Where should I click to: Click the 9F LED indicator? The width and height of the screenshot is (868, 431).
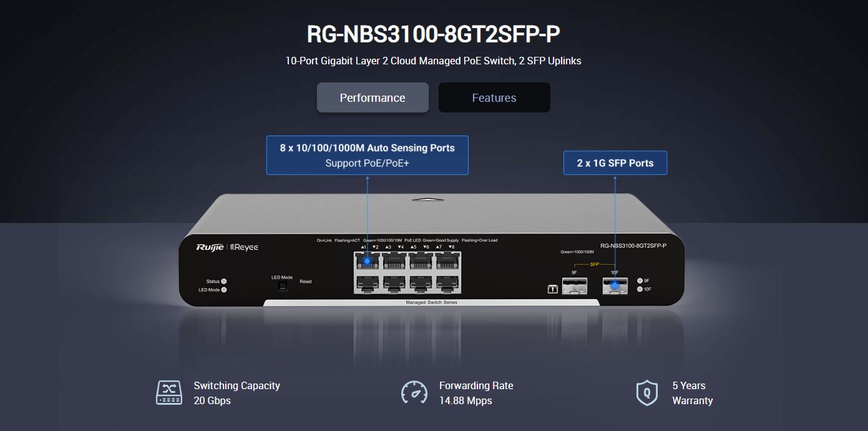(x=640, y=281)
